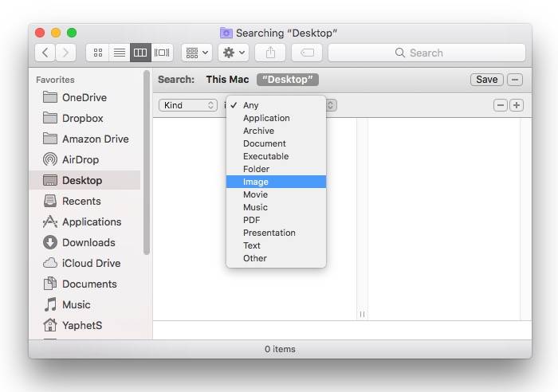The image size is (558, 392).
Task: Open the gear action menu
Action: click(234, 53)
